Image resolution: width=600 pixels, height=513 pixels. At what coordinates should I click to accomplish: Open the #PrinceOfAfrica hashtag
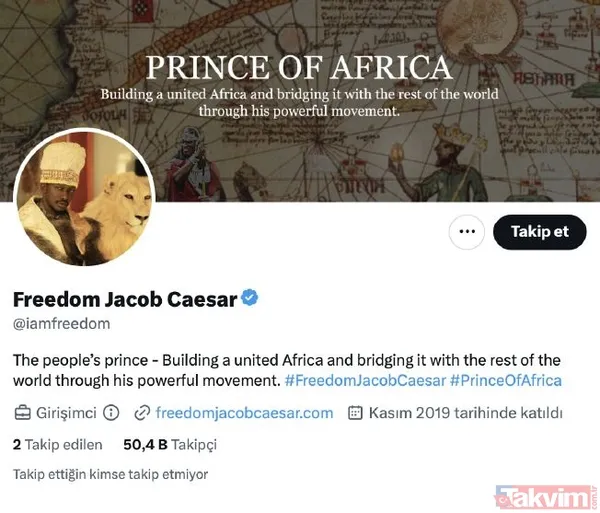tap(506, 381)
